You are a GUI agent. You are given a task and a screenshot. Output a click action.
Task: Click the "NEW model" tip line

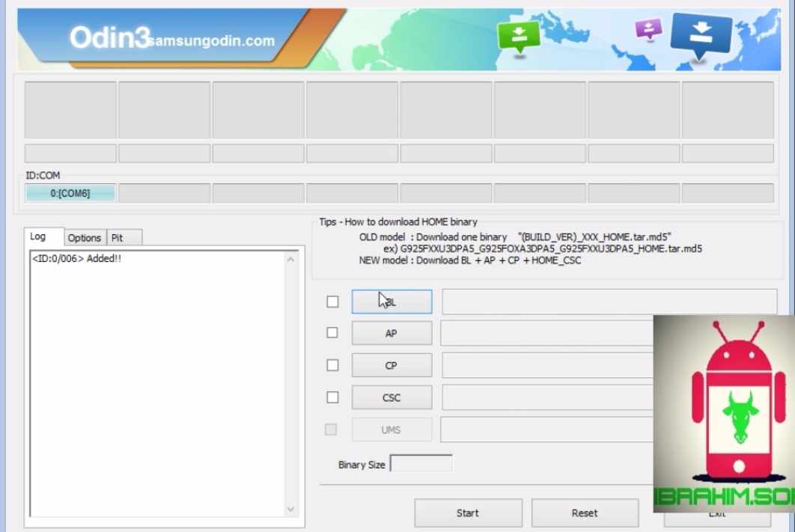pyautogui.click(x=470, y=260)
